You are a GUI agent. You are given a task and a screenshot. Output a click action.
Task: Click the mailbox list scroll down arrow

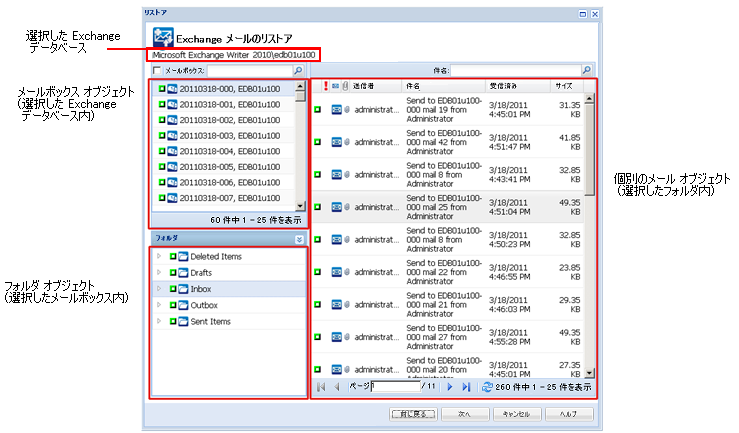click(x=300, y=206)
